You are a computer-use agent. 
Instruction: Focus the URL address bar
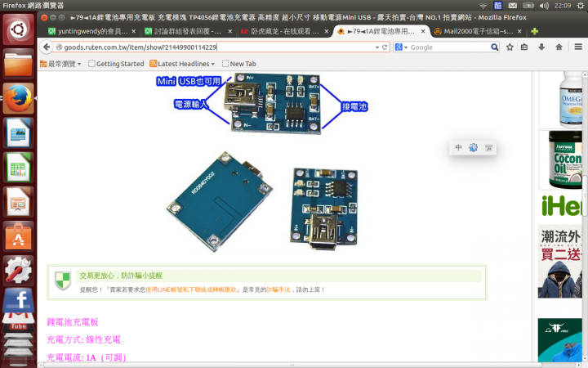tap(216, 47)
